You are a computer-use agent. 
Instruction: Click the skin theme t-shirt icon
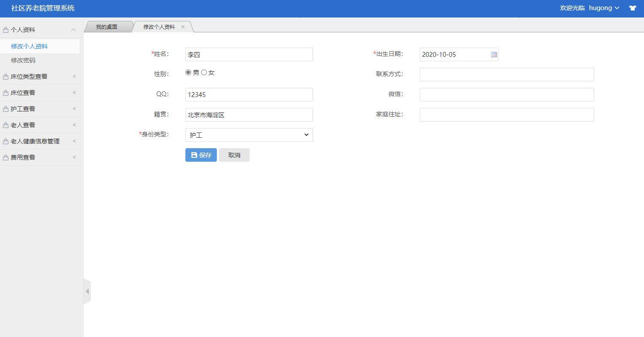(x=632, y=8)
